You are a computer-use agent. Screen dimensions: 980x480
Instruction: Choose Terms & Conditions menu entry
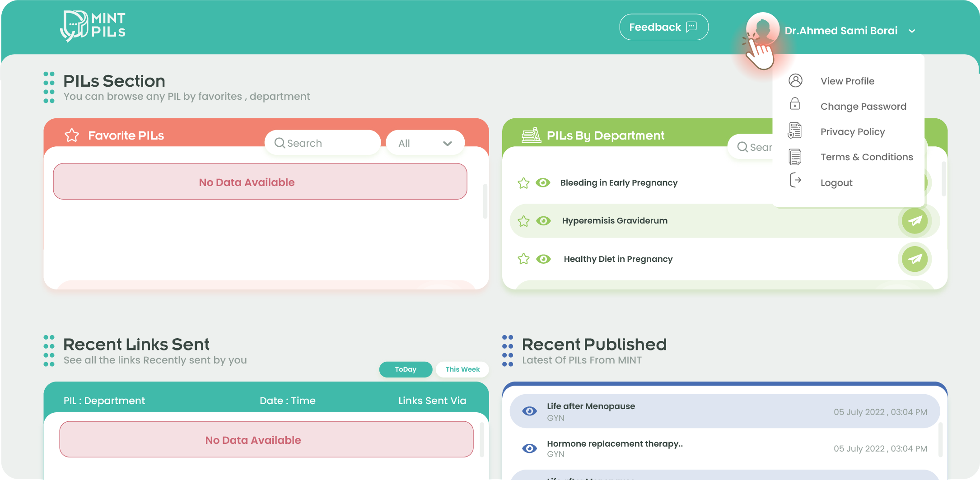[x=866, y=157]
